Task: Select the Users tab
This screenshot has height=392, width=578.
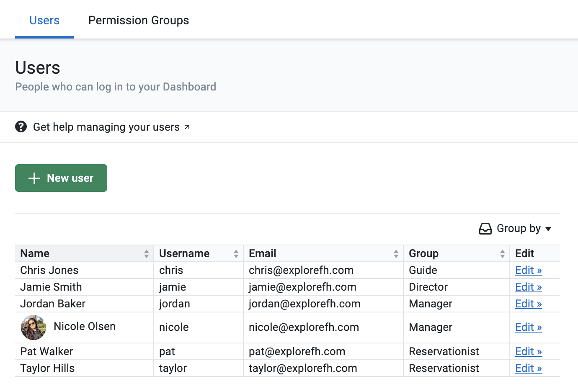Action: tap(44, 20)
